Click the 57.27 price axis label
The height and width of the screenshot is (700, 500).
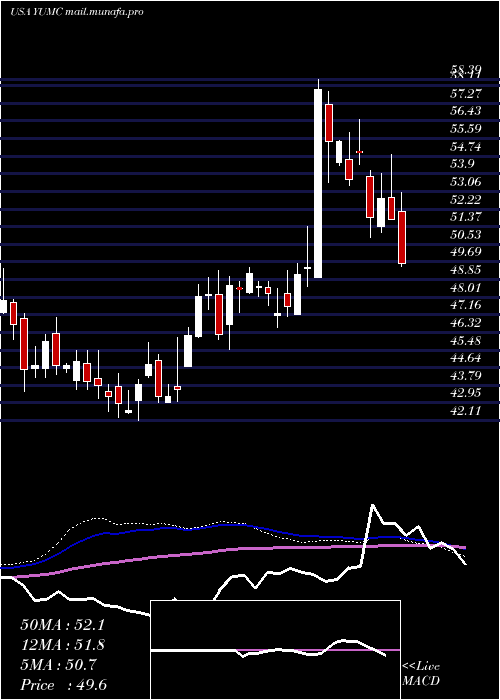click(x=465, y=94)
